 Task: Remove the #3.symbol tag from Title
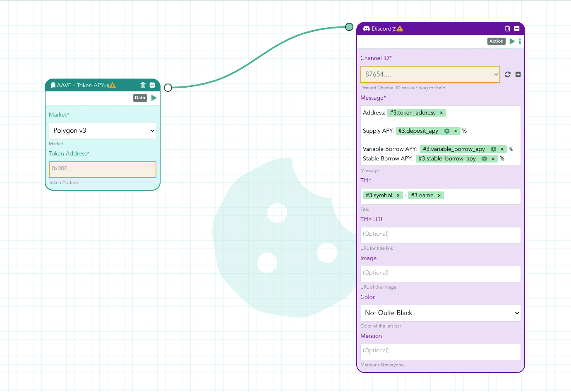click(398, 196)
